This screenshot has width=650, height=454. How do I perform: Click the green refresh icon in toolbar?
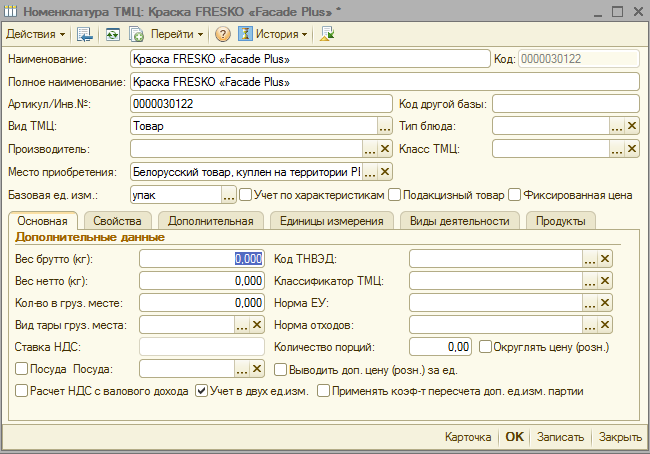113,34
